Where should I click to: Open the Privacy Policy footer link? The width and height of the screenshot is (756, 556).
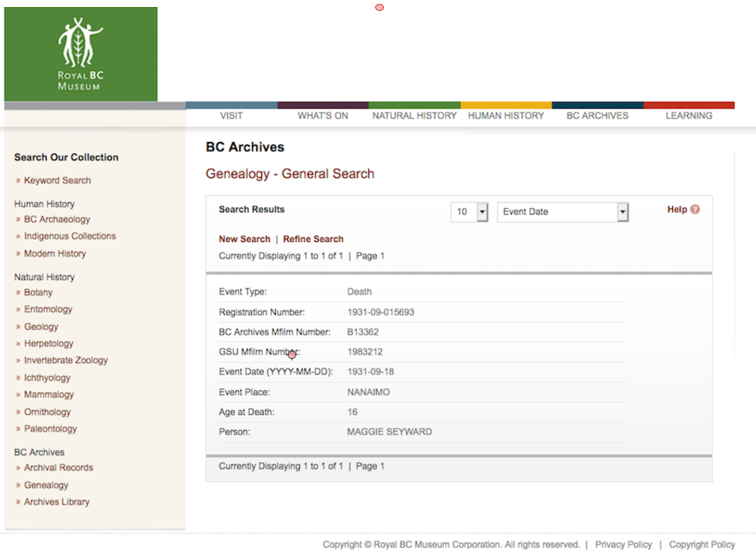click(x=623, y=544)
